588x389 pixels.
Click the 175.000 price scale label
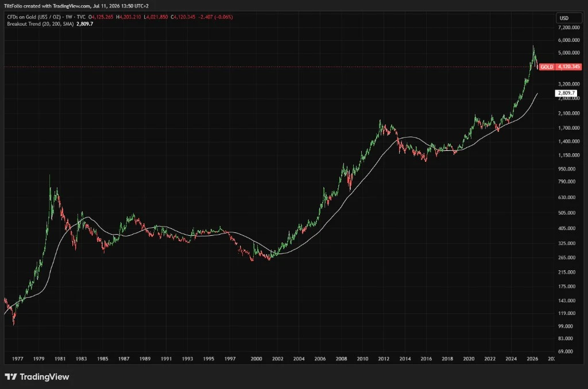click(567, 286)
